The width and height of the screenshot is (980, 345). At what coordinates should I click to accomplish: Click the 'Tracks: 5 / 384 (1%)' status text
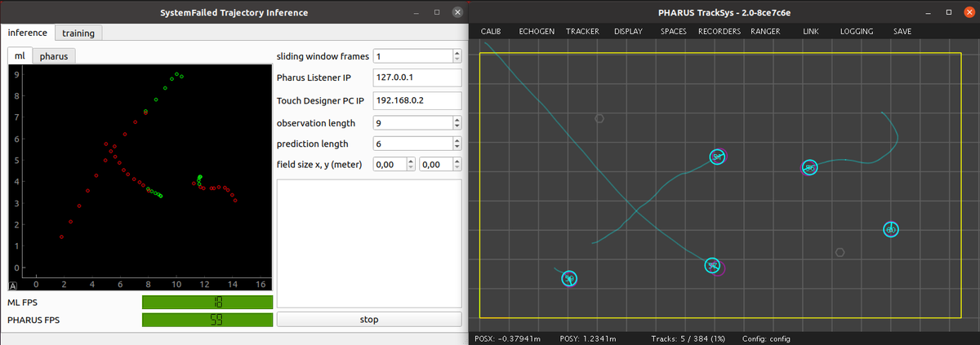tap(687, 338)
